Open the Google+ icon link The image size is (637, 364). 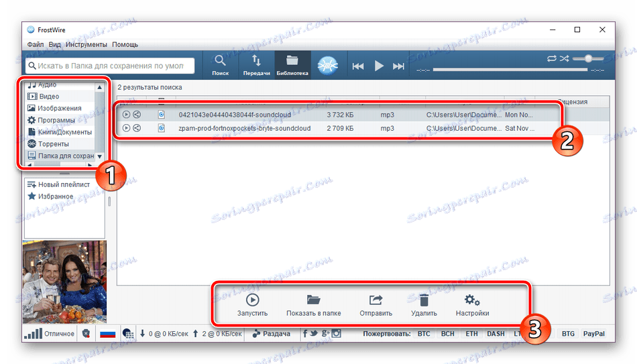pos(325,334)
